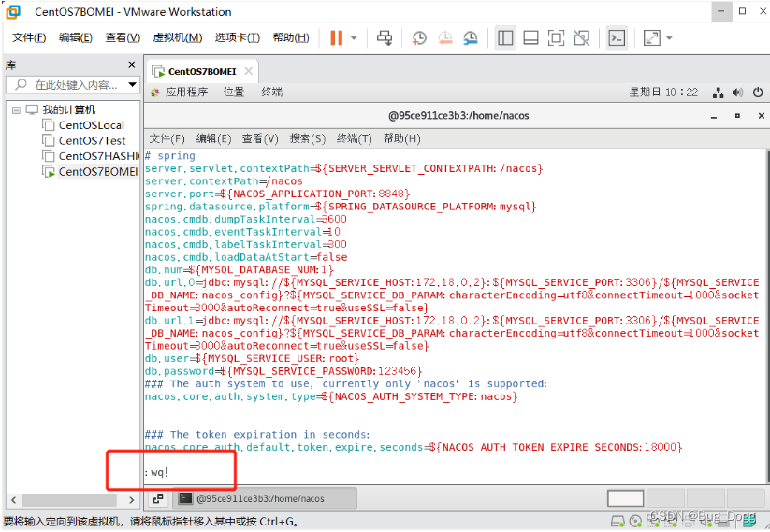Take a snapshot of this VM
The width and height of the screenshot is (770, 532).
pyautogui.click(x=419, y=37)
